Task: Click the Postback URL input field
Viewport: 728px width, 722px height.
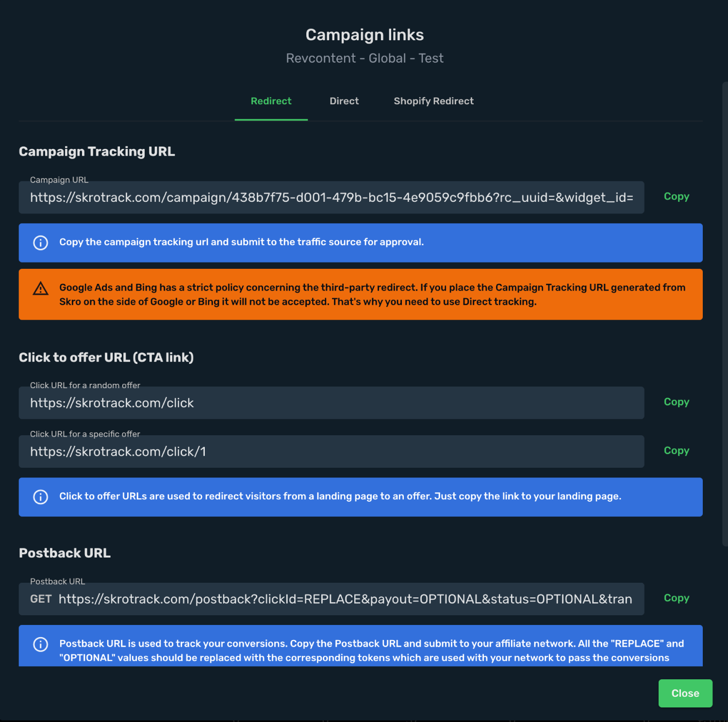Action: [331, 599]
